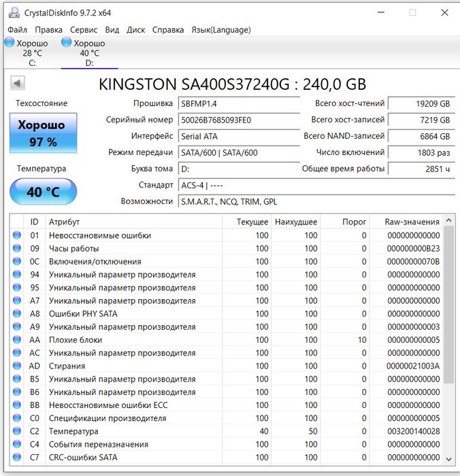The width and height of the screenshot is (460, 476).
Task: Click power-on hours value 2851 ч
Action: click(x=421, y=169)
